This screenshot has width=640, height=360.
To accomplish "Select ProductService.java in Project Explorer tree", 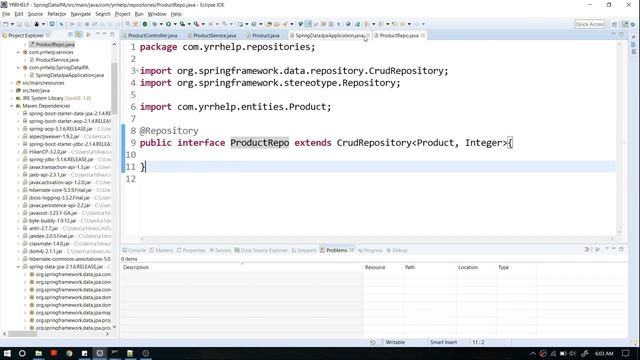I will pos(57,60).
